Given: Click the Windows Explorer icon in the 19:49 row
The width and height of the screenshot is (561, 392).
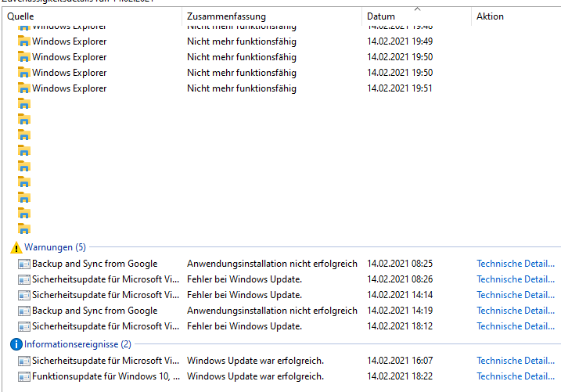Looking at the screenshot, I should (x=24, y=41).
